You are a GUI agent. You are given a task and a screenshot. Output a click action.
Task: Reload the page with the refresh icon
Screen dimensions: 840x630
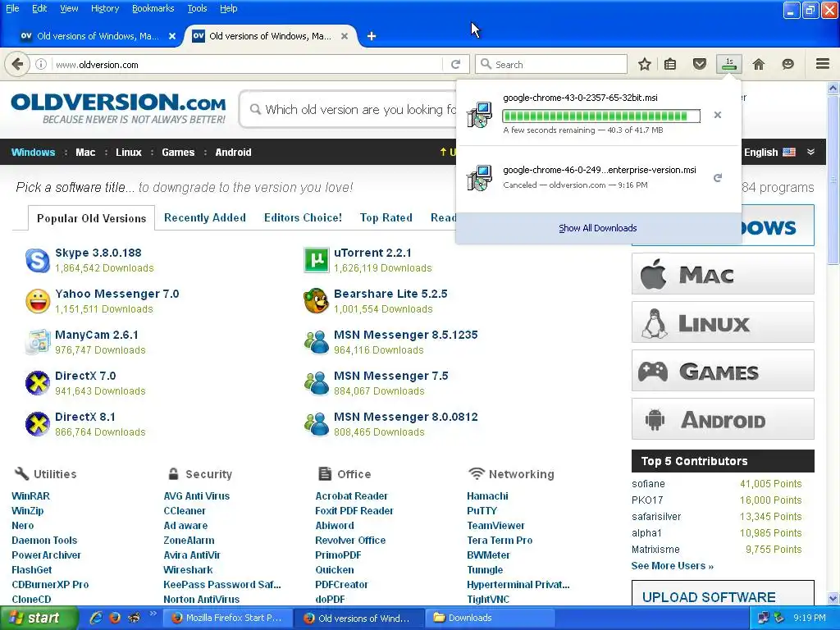pos(456,64)
